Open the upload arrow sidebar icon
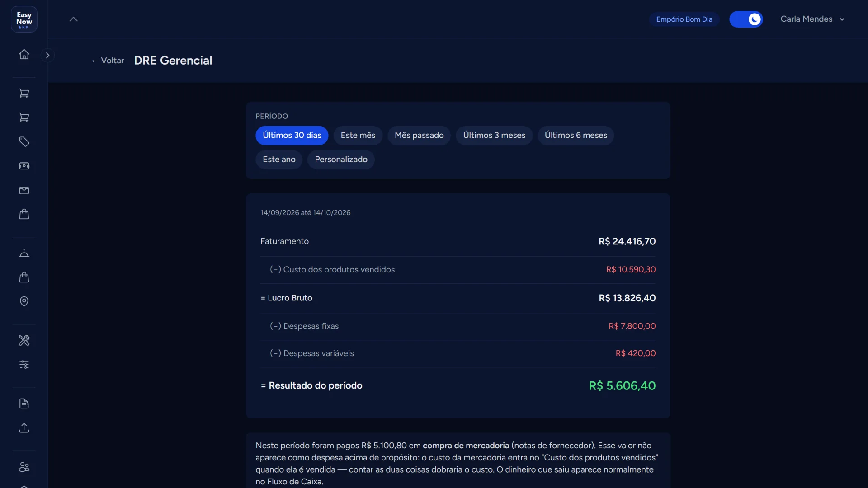Screen dimensions: 868x488 coord(24,428)
